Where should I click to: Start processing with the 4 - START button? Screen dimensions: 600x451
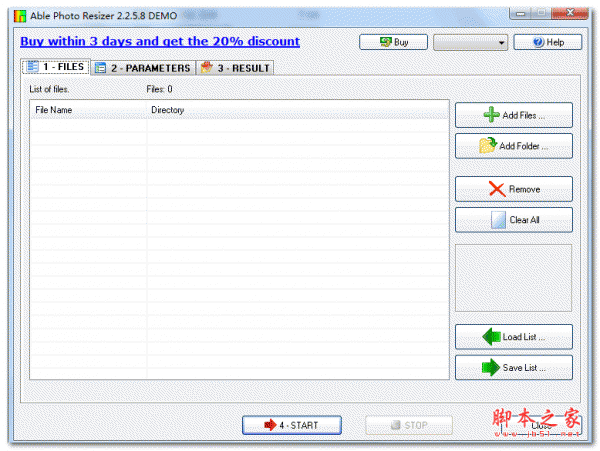point(292,425)
